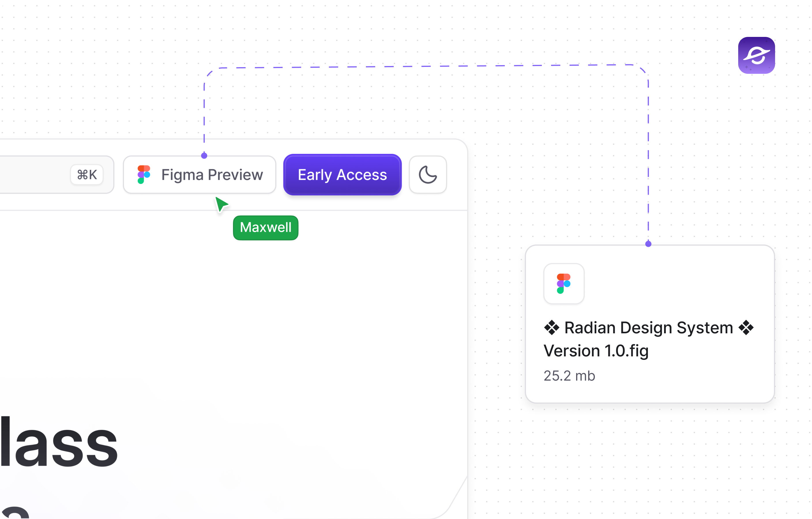Click Version 1.0.fig filename line
This screenshot has width=812, height=519.
pos(596,351)
